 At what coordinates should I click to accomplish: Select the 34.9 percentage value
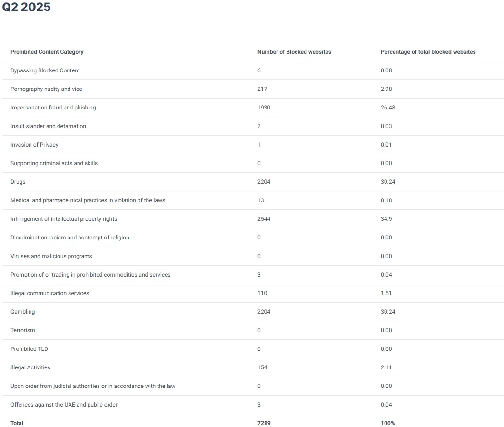click(386, 219)
